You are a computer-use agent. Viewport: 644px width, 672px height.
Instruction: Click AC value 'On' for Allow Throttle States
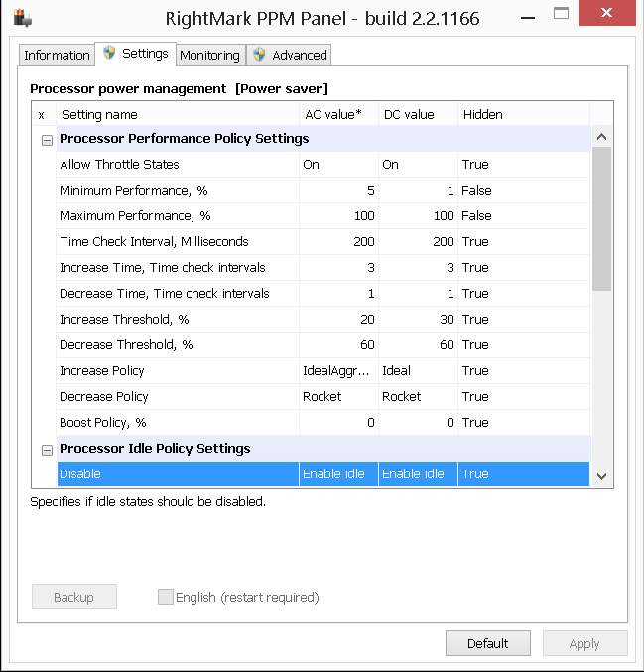click(x=338, y=165)
